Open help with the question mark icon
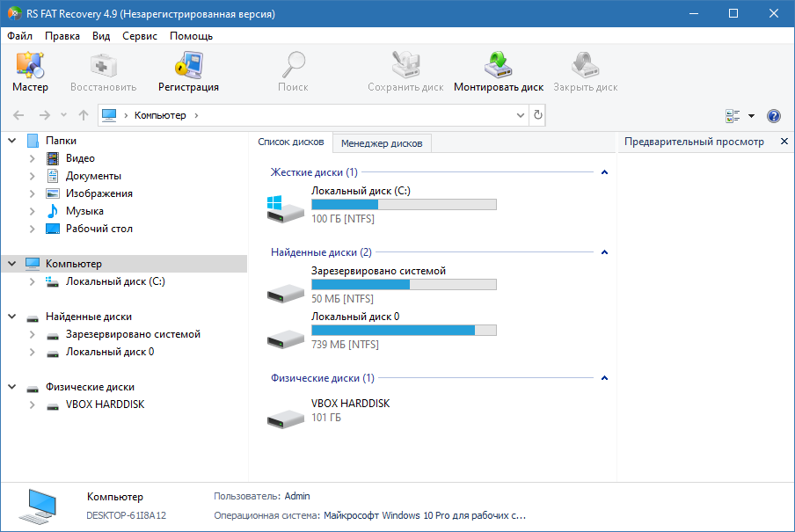Screen dimensions: 795x532 coord(774,116)
